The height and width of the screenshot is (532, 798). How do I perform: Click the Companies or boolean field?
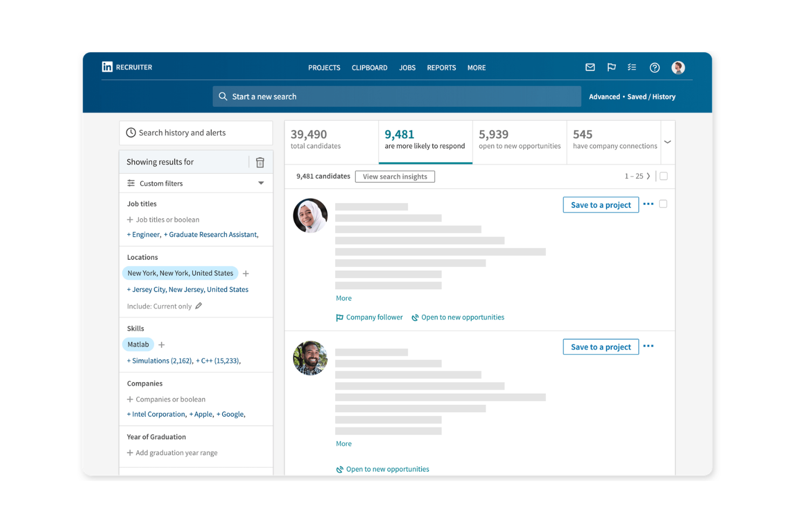(x=166, y=399)
